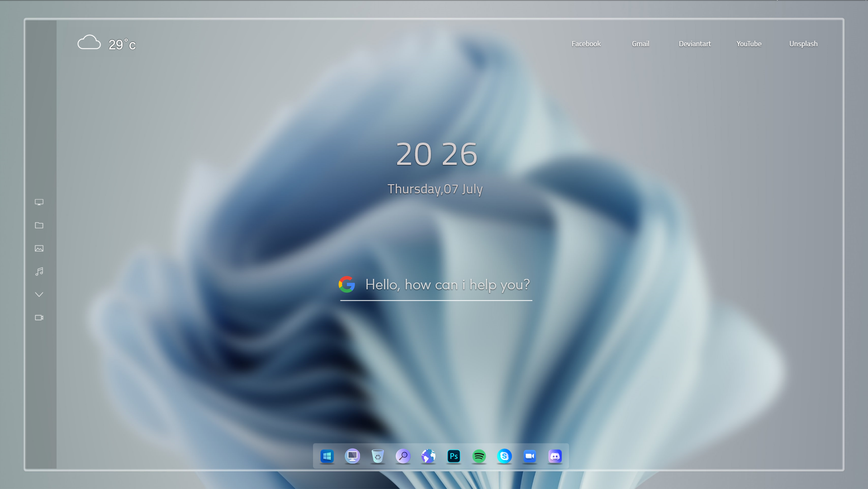Visit Deviantart from the top bar

695,43
